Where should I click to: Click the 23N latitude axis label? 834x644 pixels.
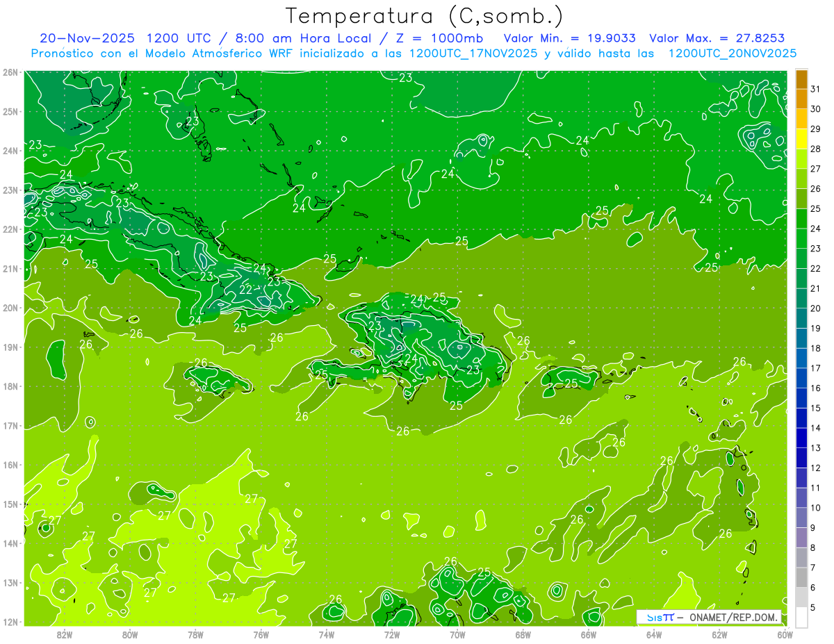tap(10, 190)
